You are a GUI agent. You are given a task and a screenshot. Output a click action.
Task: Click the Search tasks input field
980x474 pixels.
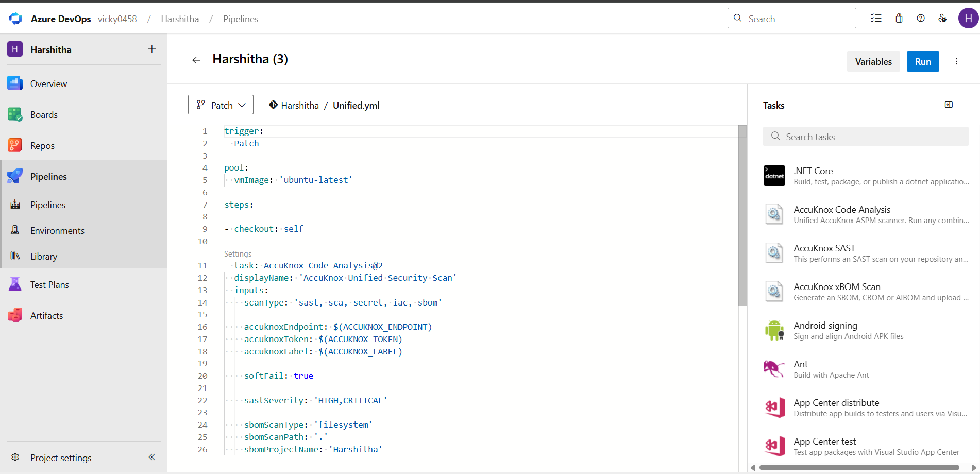(866, 137)
